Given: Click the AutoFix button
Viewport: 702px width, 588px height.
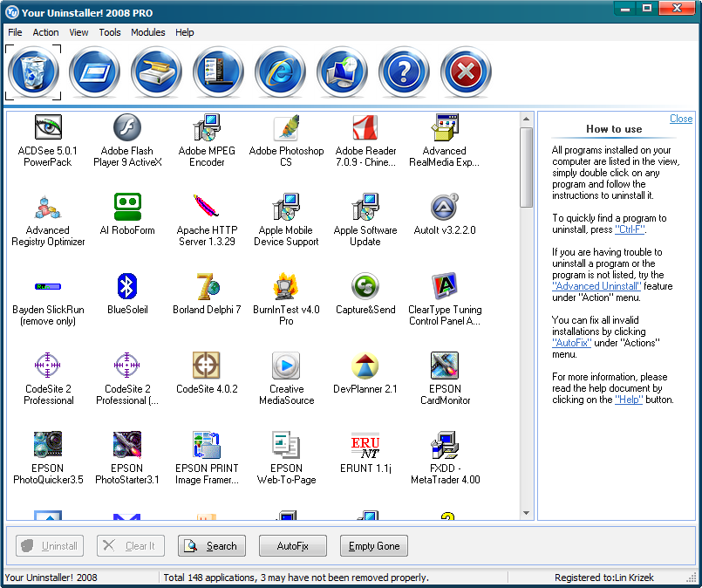Looking at the screenshot, I should click(x=293, y=546).
